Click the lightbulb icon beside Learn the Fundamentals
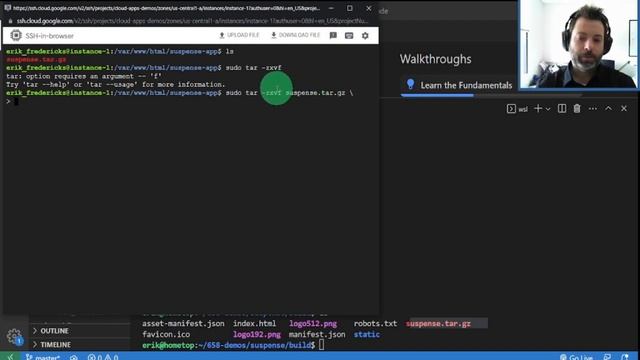Image resolution: width=640 pixels, height=360 pixels. [x=411, y=84]
